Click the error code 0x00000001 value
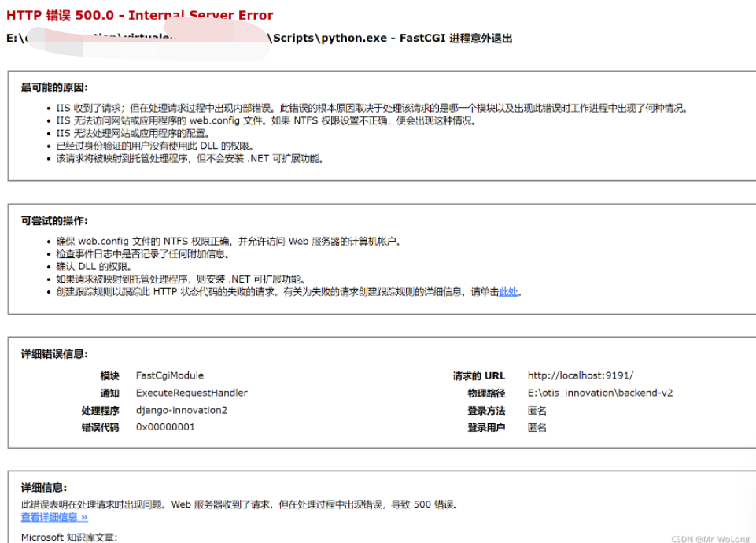The width and height of the screenshot is (756, 543). point(167,427)
